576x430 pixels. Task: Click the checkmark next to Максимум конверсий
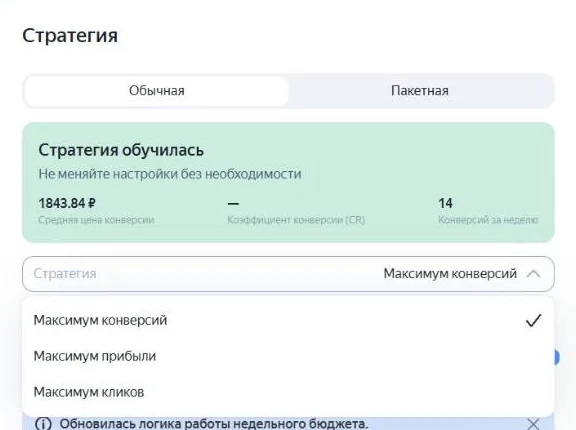533,320
